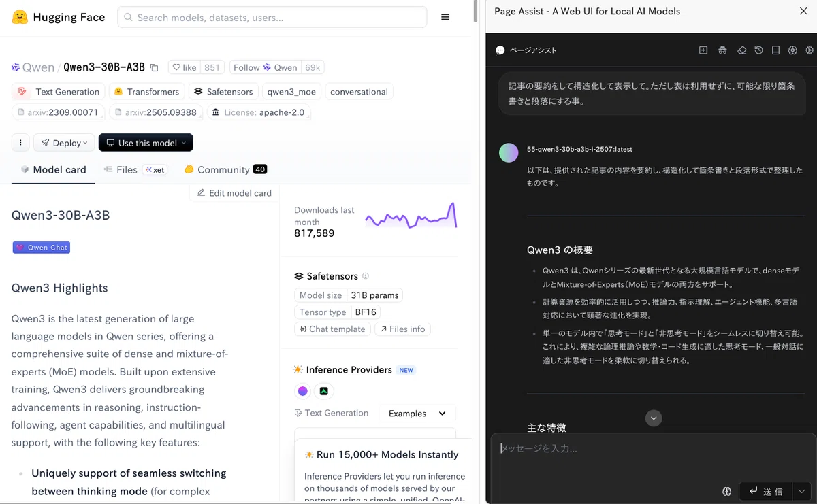Click the BF16 tensor type value
The width and height of the screenshot is (817, 504).
(366, 312)
